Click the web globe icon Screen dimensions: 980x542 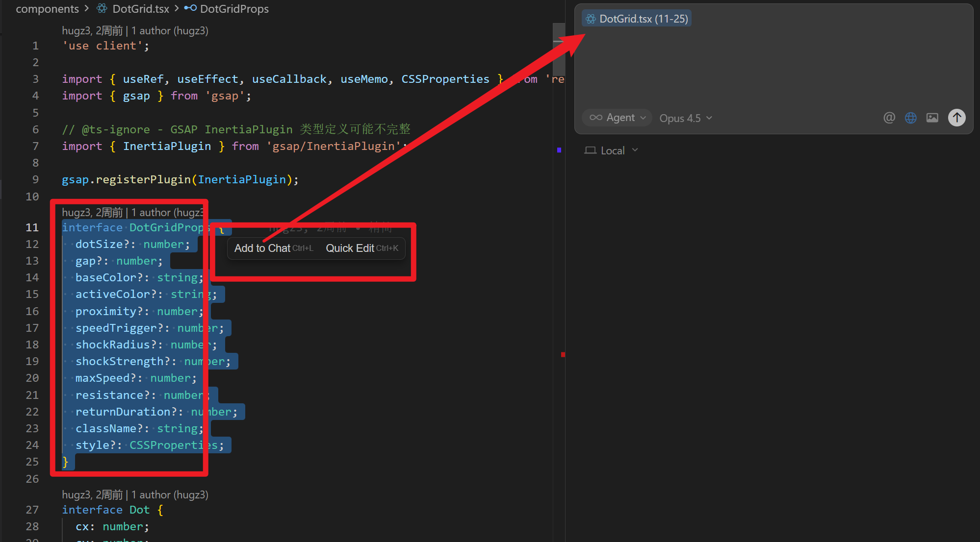(x=910, y=118)
